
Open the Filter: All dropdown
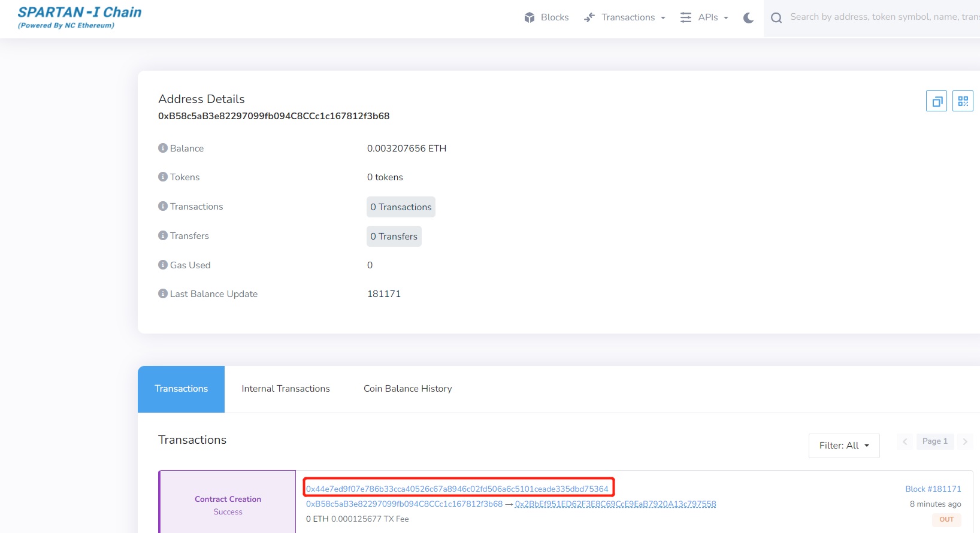843,446
